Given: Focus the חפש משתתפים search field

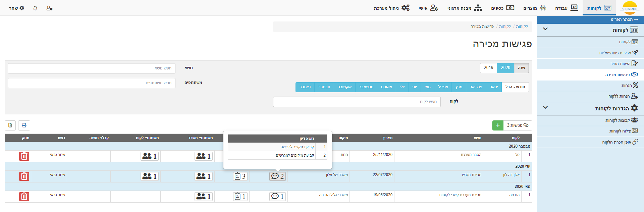Looking at the screenshot, I should tap(92, 83).
